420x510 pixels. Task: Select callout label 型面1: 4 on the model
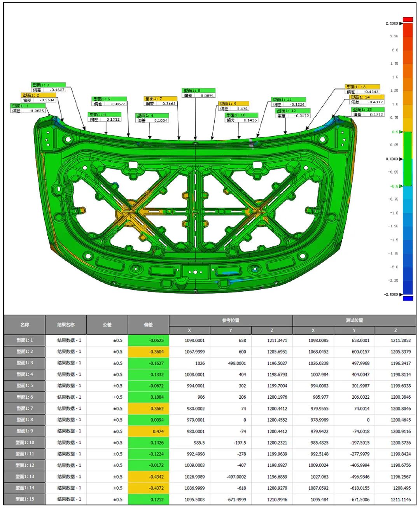tap(105, 114)
